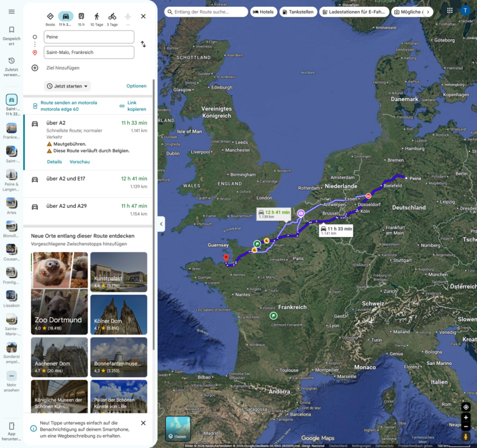
Task: Add destination with plus icon
Action: (35, 68)
